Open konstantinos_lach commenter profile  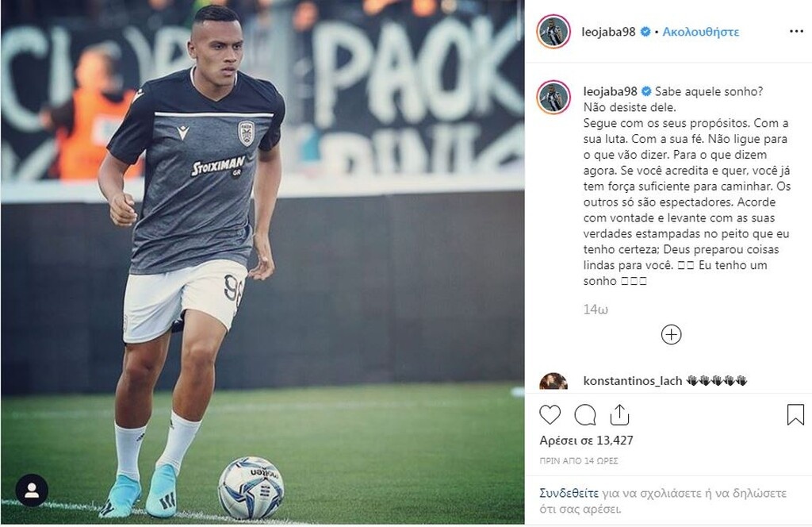(x=632, y=381)
